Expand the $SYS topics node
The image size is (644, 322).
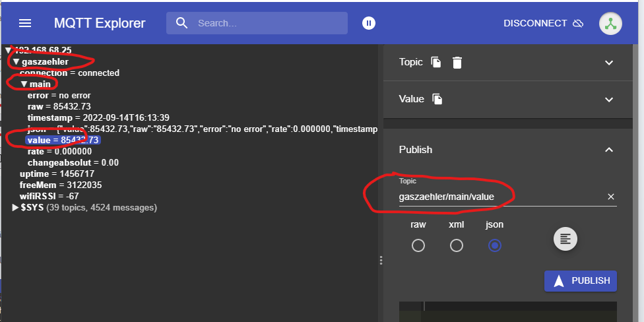pyautogui.click(x=16, y=208)
